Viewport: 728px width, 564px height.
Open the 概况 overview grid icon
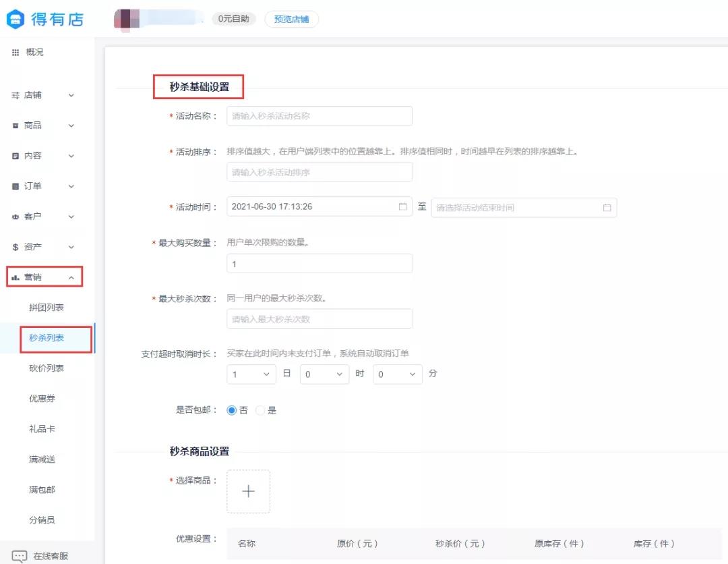click(x=16, y=53)
